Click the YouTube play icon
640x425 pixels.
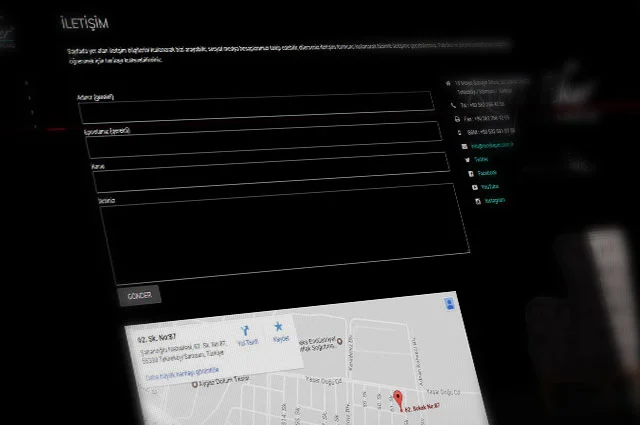475,187
